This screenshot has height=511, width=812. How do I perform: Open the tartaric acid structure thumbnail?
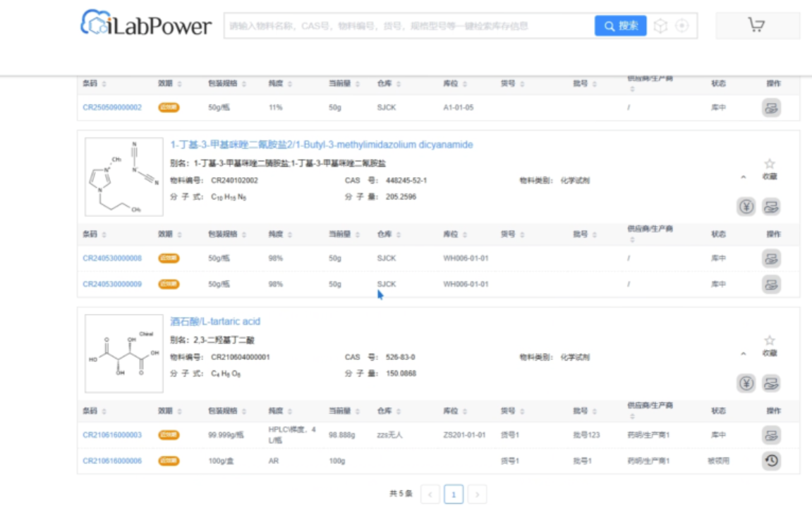pyautogui.click(x=123, y=354)
